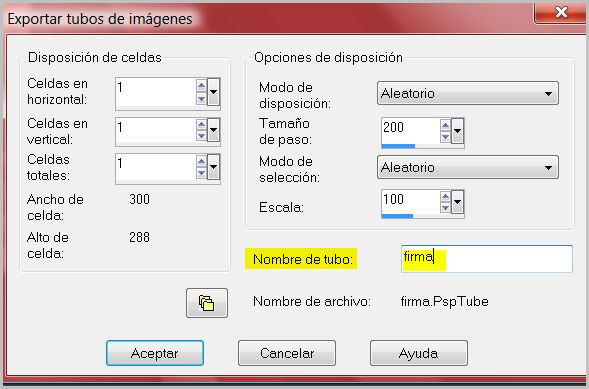Expand Celdas totales dropdown arrow
Viewport: 589px width, 389px height.
click(213, 167)
